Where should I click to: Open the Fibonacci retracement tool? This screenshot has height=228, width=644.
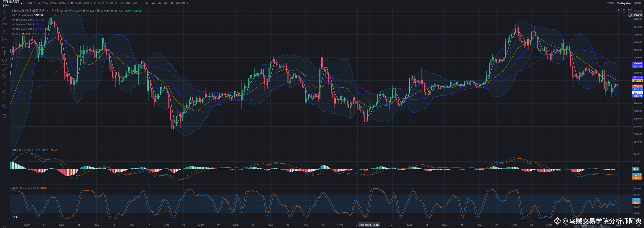[4, 25]
